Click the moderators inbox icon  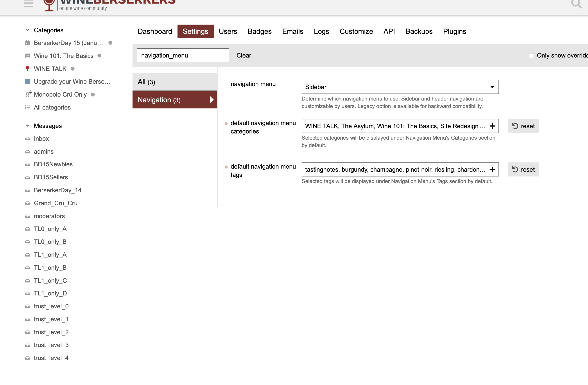click(x=27, y=216)
